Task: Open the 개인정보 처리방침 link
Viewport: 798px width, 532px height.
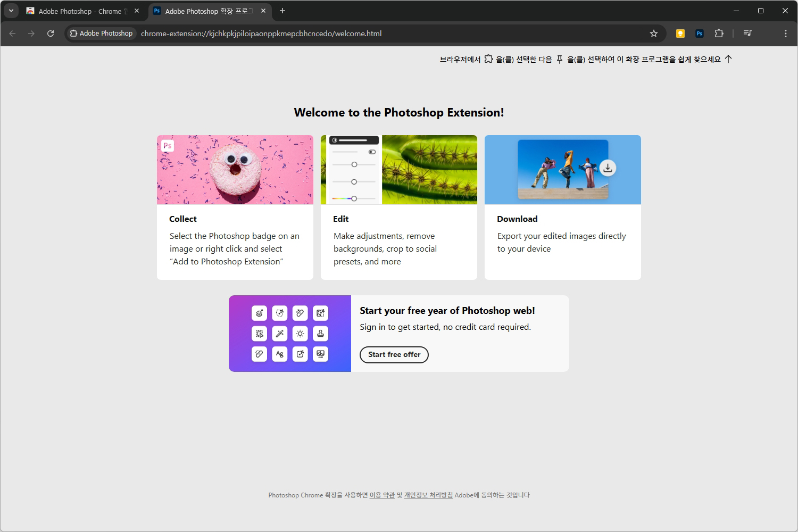Action: 428,495
